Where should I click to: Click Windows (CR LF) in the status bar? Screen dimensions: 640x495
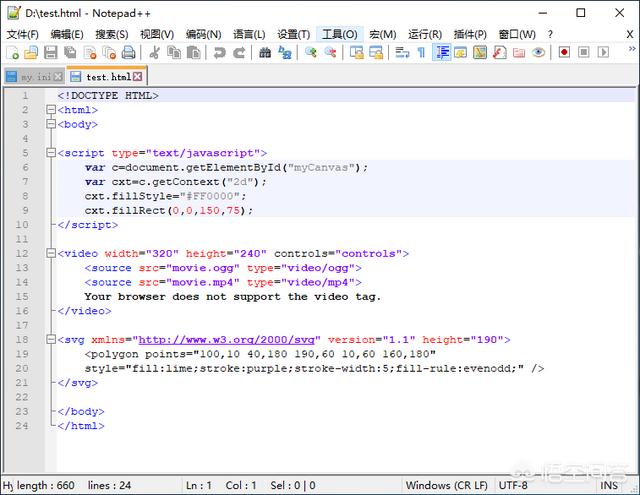click(x=447, y=485)
